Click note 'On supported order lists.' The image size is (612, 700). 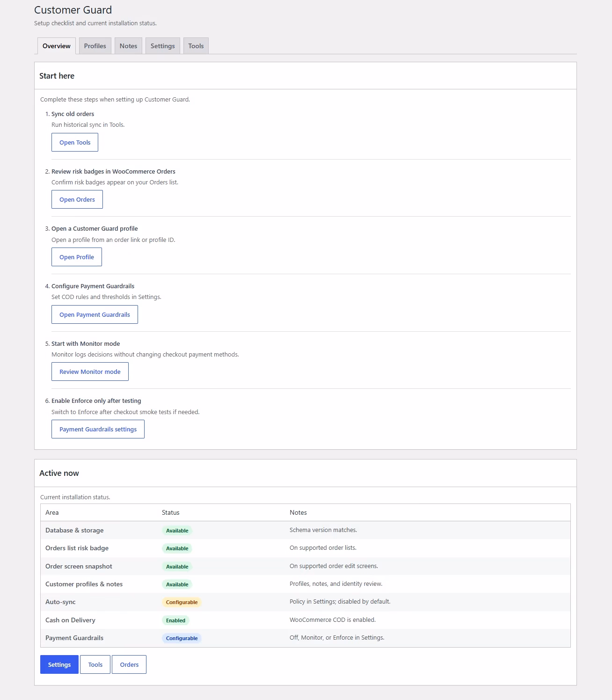point(323,548)
